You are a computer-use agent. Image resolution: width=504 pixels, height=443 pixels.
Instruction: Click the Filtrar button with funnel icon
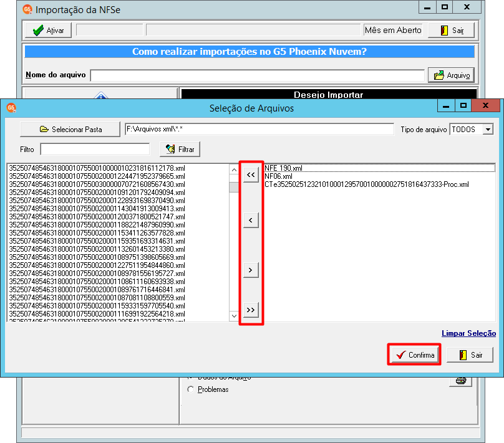point(180,150)
